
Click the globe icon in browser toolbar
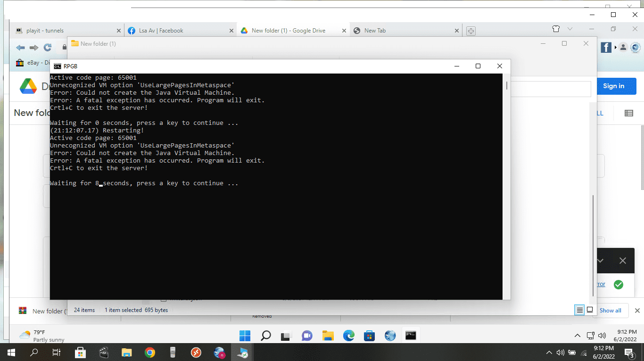[x=636, y=47]
